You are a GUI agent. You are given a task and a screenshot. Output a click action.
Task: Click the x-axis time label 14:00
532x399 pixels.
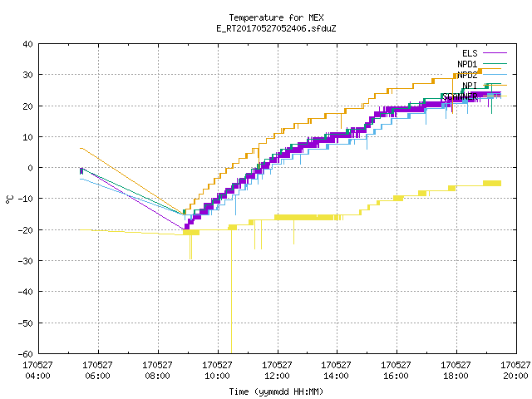pos(336,376)
